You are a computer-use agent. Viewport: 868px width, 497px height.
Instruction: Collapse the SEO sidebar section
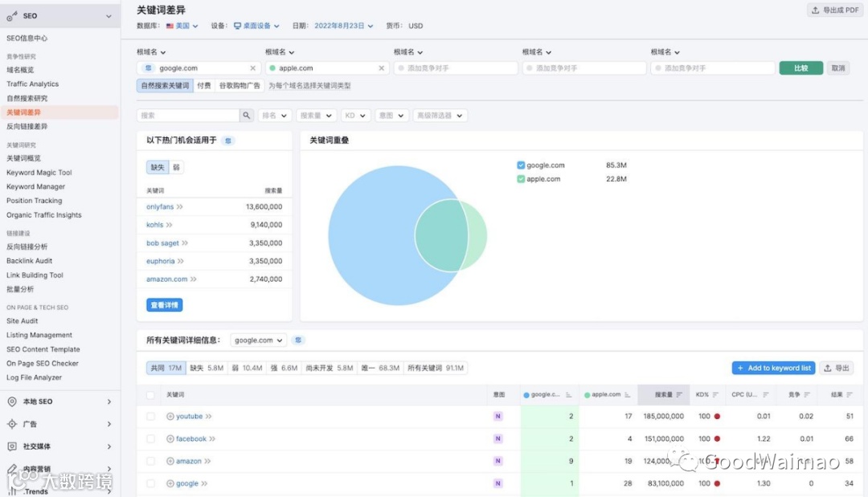coord(108,17)
